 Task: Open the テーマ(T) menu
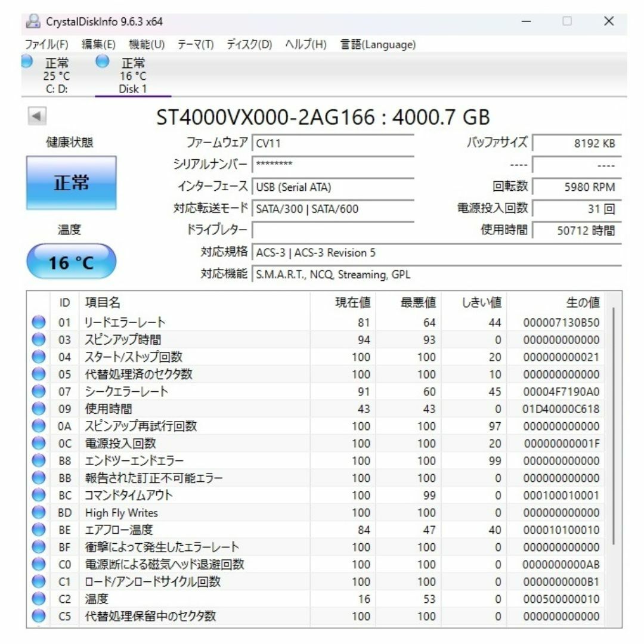[x=196, y=44]
